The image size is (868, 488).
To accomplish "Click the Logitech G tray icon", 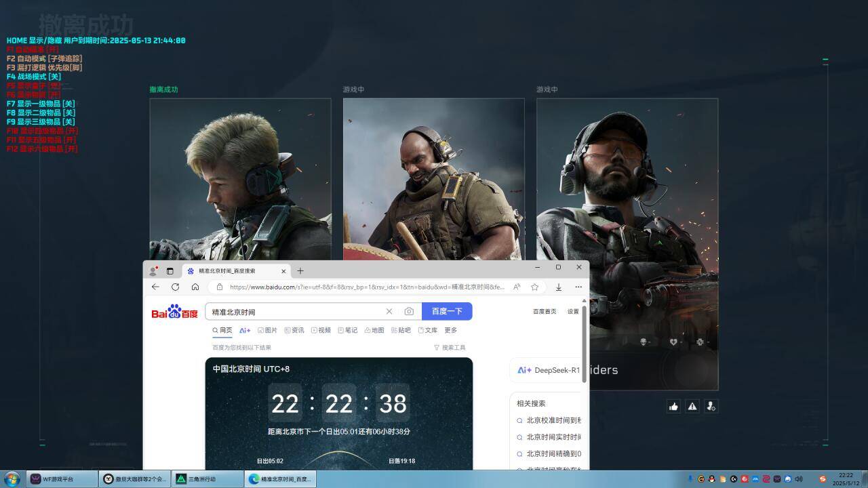I will [734, 479].
